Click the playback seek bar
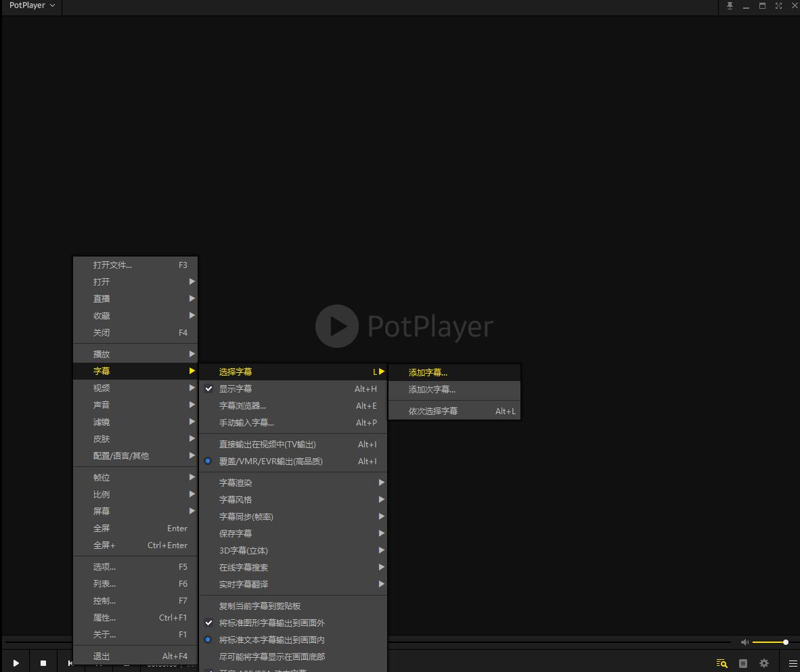Viewport: 800px width, 672px height. point(559,642)
